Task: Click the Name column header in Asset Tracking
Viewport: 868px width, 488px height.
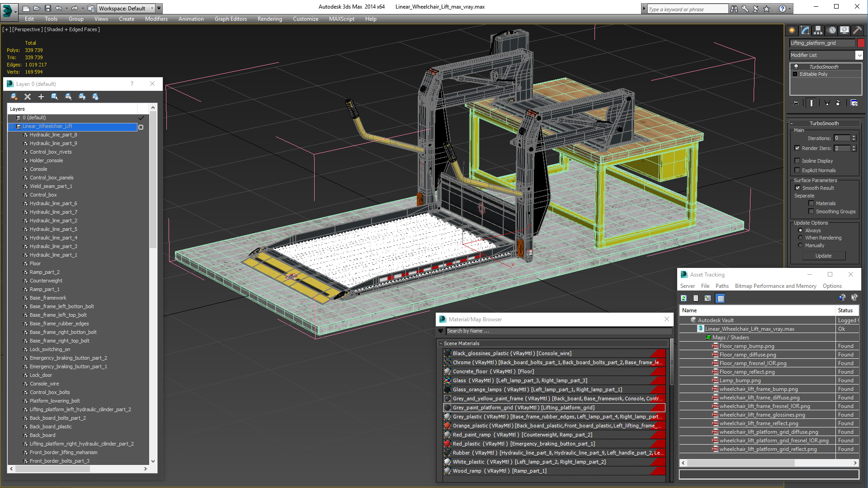Action: coord(757,310)
